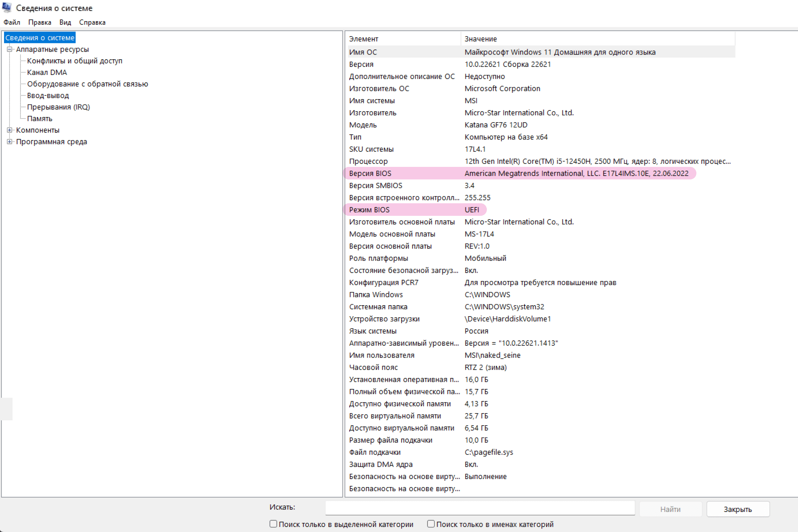Expand the Программная среда tree node

(9, 141)
